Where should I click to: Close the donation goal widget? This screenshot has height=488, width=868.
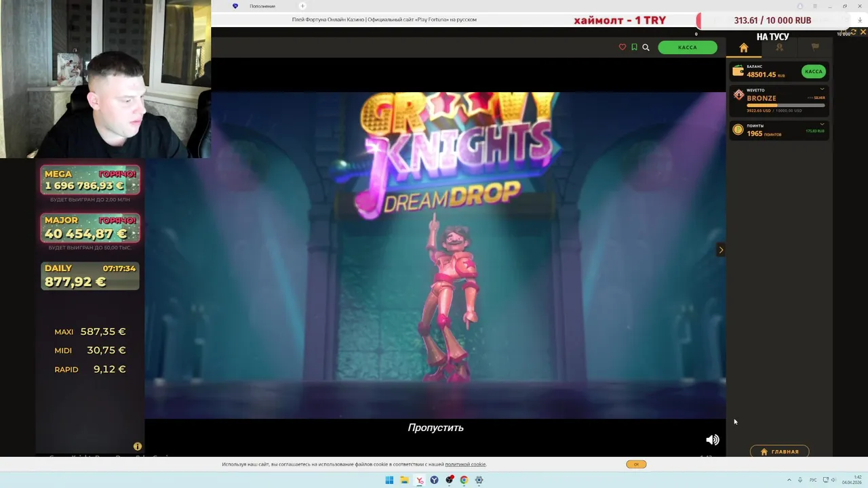pyautogui.click(x=863, y=31)
